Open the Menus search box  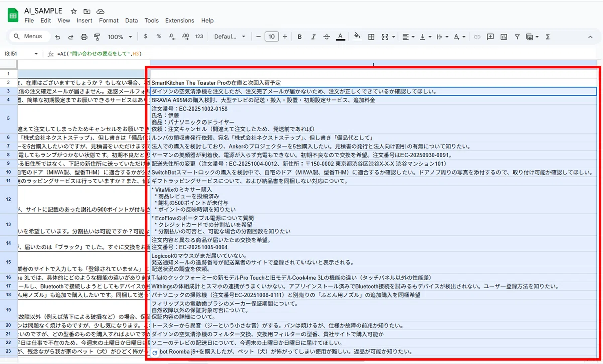point(29,37)
